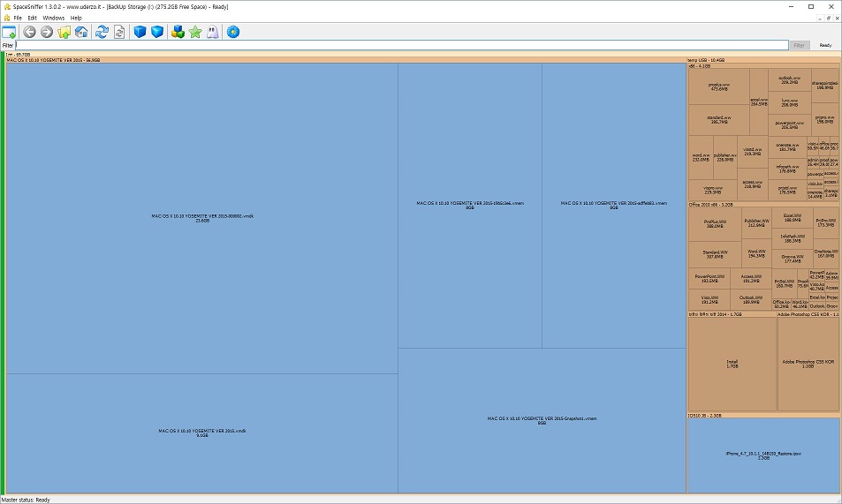Select the Word.WW block in Office 2010

click(756, 253)
